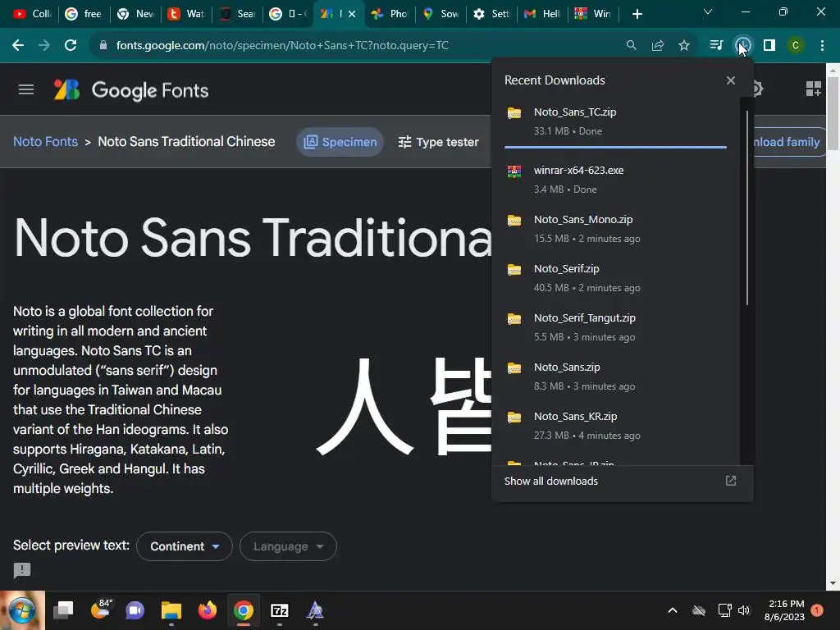This screenshot has width=840, height=630.
Task: Reload the current page
Action: 71,46
